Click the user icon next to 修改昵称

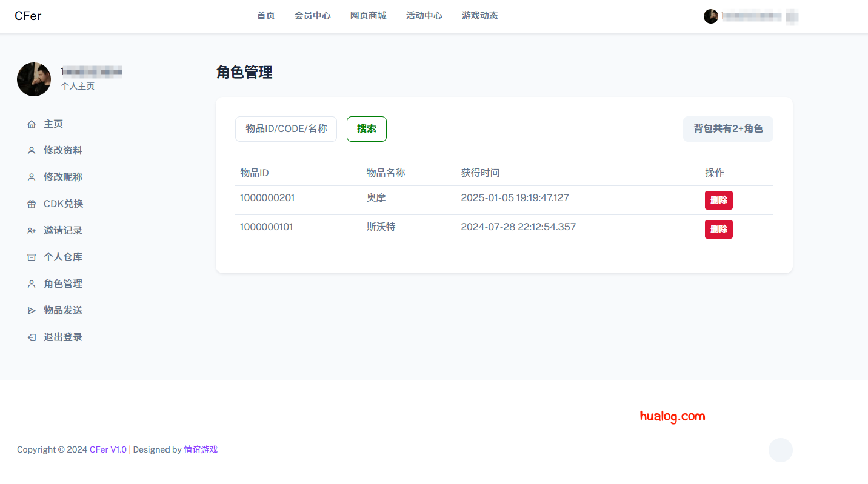click(x=32, y=177)
